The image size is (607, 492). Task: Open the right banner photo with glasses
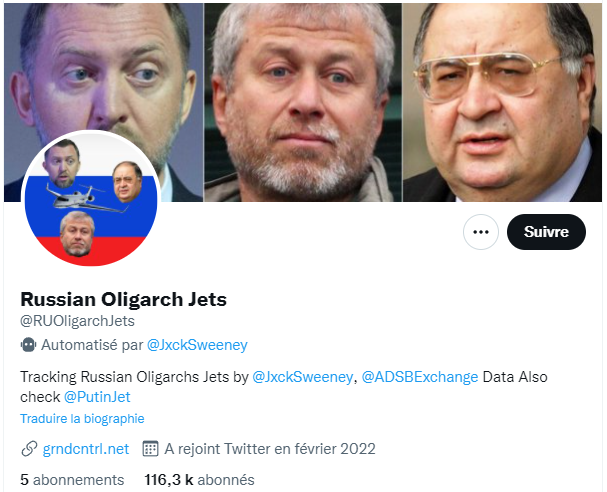[502, 103]
